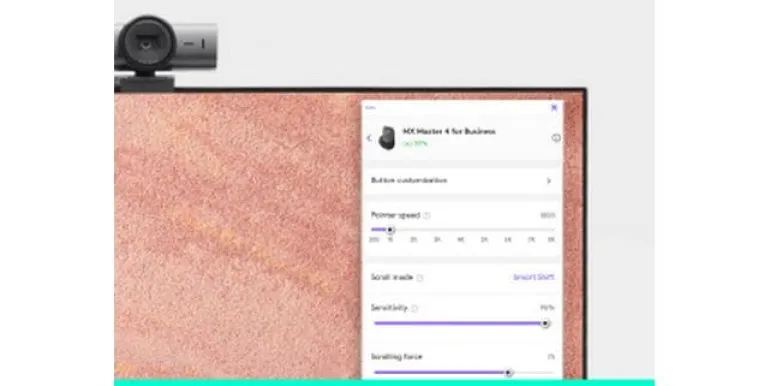The width and height of the screenshot is (770, 386).
Task: Show the Scroll mode info icon
Action: click(420, 277)
